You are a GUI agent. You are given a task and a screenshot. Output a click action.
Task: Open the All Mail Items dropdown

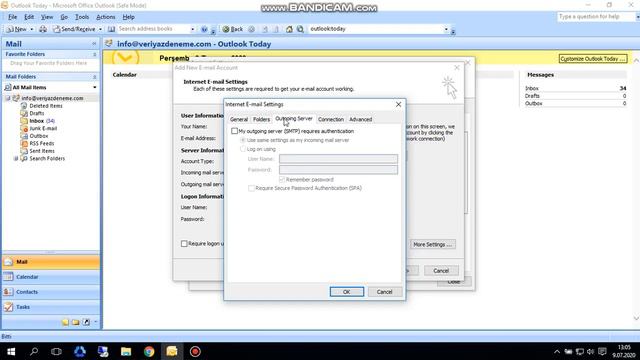click(95, 87)
